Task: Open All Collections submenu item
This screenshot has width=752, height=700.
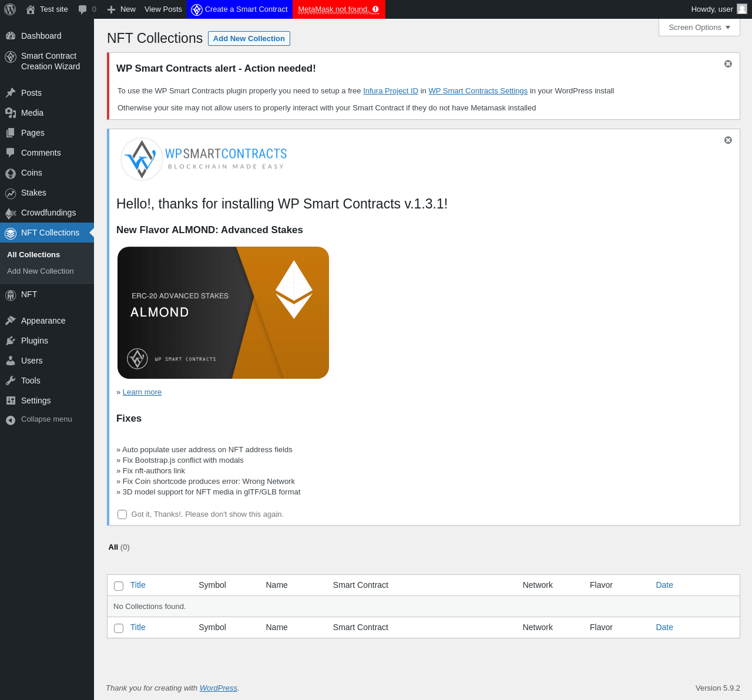Action: pyautogui.click(x=33, y=255)
